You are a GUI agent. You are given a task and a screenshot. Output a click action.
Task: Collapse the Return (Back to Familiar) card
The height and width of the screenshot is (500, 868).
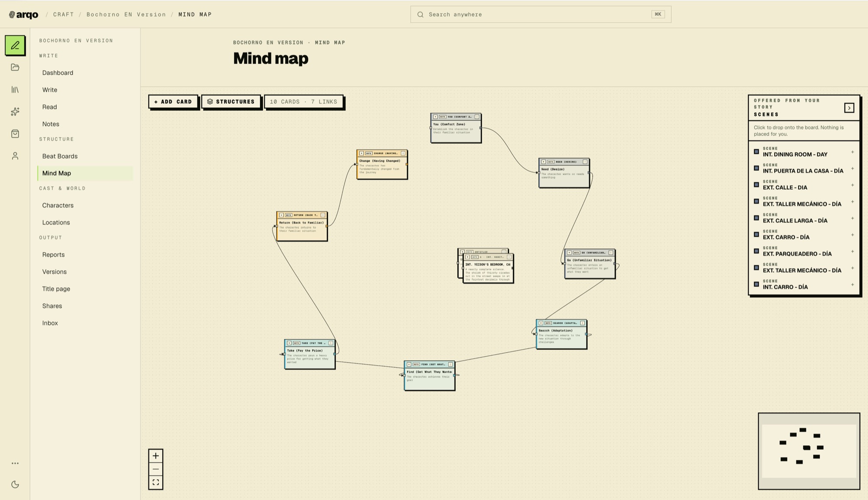[x=281, y=215]
